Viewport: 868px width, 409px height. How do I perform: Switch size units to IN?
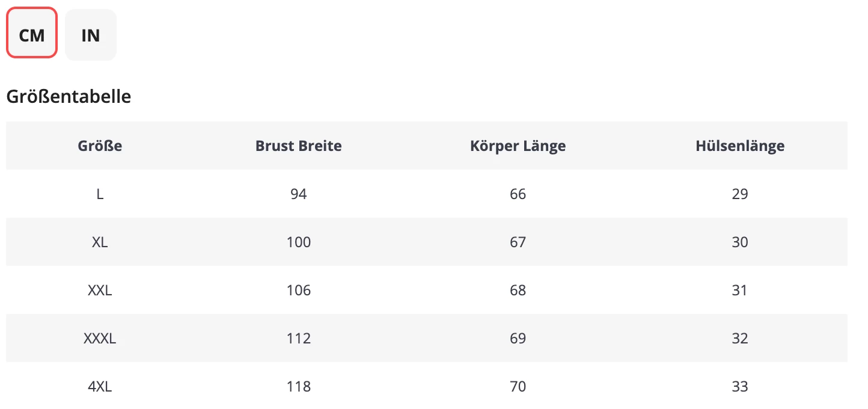coord(90,35)
